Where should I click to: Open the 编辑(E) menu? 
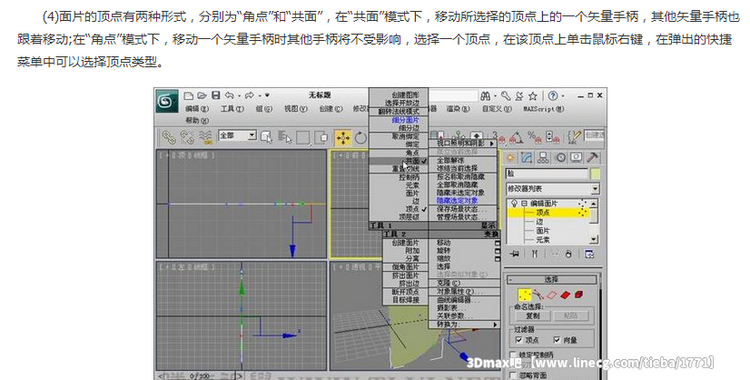coord(197,109)
